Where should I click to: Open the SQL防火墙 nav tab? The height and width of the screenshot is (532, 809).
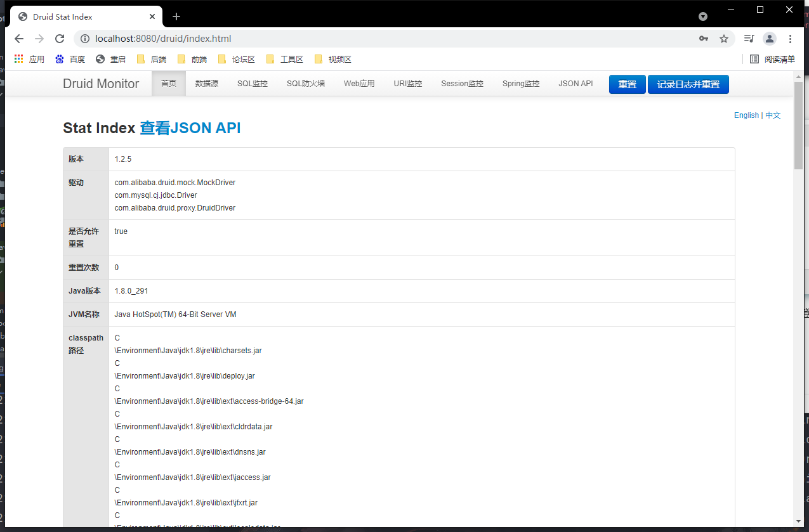coord(306,84)
